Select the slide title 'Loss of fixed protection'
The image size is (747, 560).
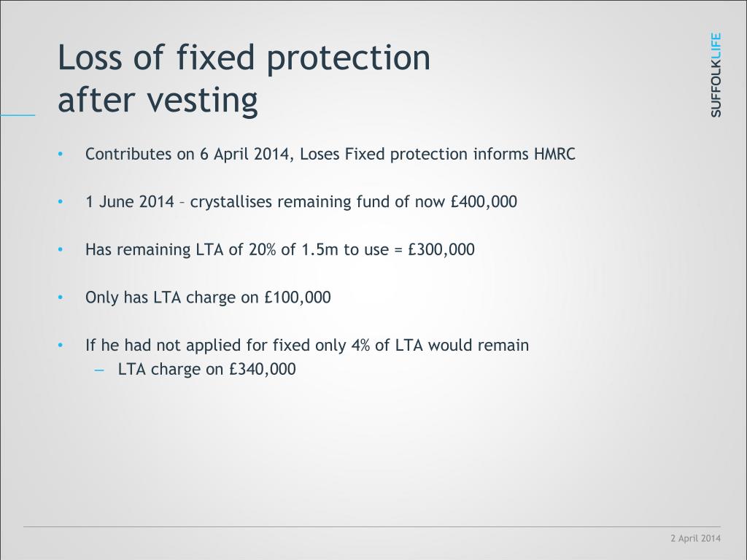tap(244, 58)
